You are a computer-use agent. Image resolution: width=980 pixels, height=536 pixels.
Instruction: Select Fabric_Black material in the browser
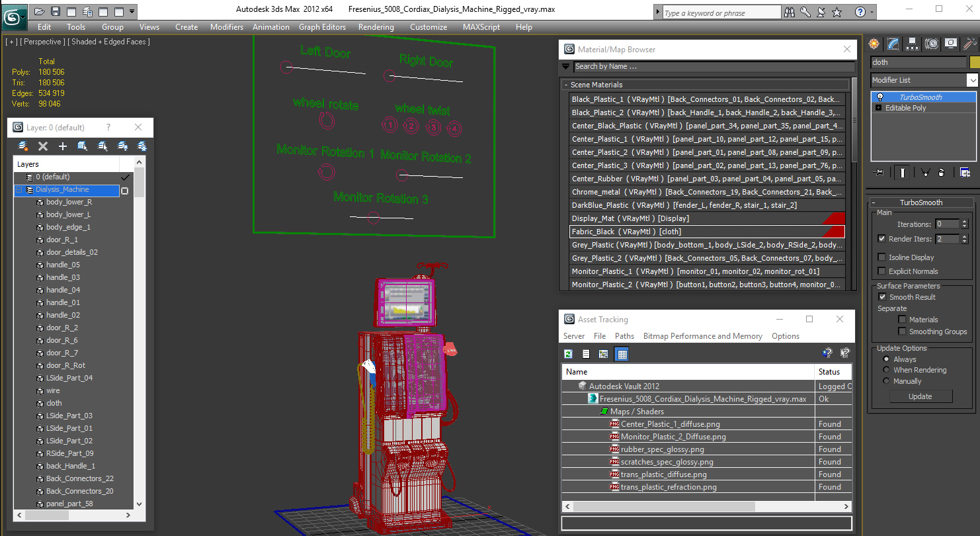[707, 232]
